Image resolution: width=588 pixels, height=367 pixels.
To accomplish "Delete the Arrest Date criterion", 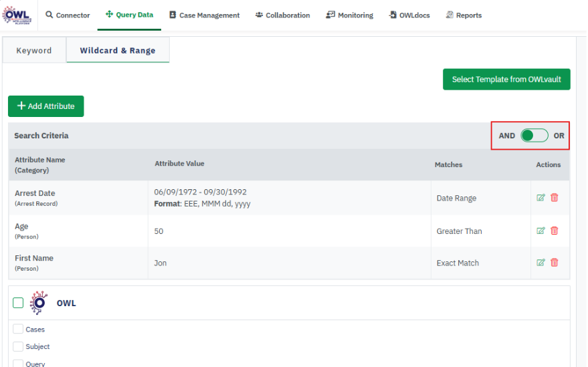I will (x=555, y=198).
